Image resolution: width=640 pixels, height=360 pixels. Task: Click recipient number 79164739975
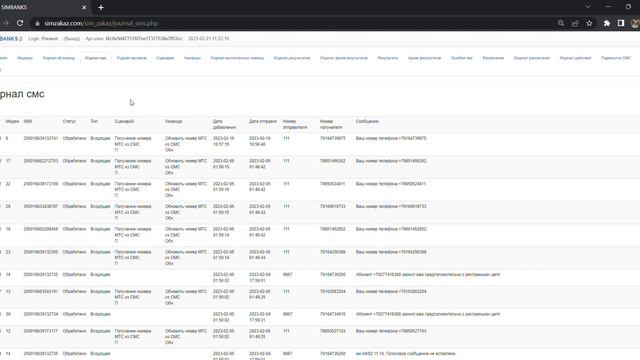tap(333, 138)
